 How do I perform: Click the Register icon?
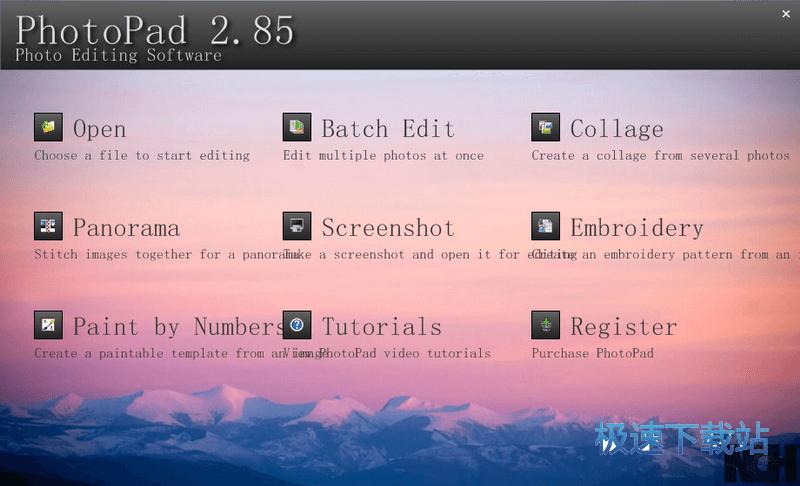pos(545,325)
